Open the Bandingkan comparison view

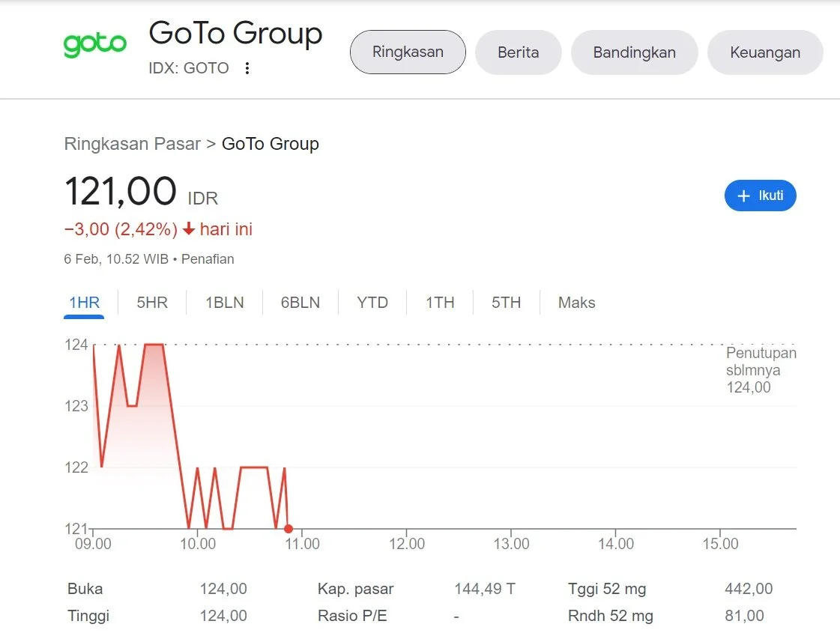tap(634, 52)
